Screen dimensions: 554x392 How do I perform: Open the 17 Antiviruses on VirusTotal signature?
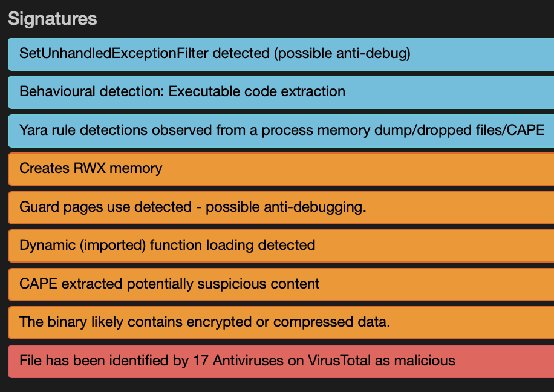[x=281, y=361]
